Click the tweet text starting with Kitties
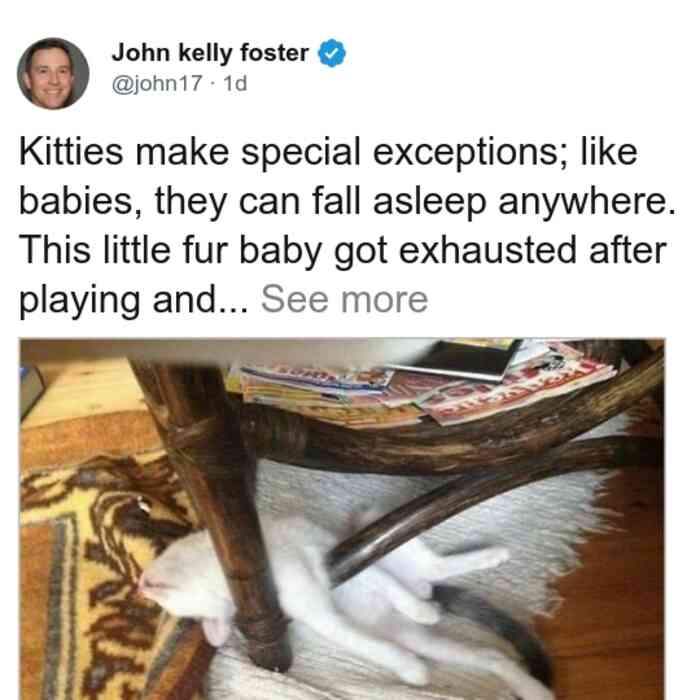This screenshot has height=700, width=700. coord(346,225)
